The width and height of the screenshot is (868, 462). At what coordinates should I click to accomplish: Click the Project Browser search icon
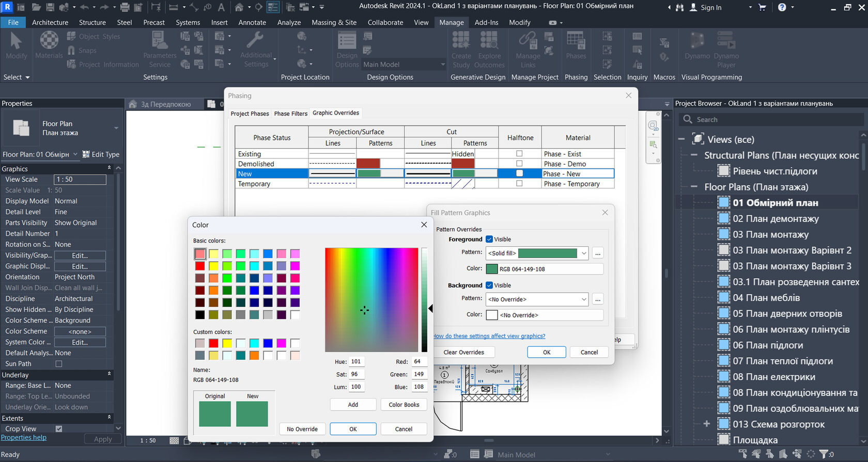click(x=688, y=119)
